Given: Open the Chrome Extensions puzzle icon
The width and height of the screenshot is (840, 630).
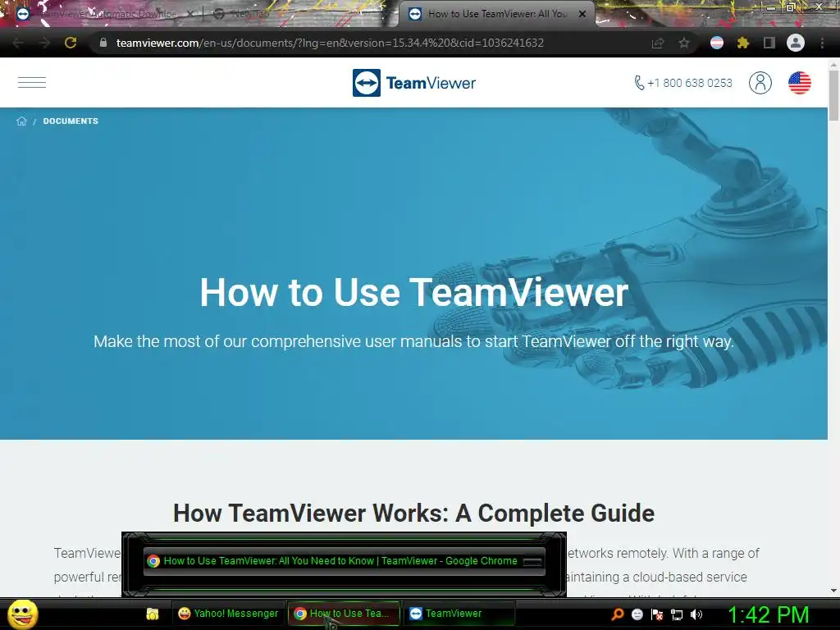Looking at the screenshot, I should click(743, 43).
